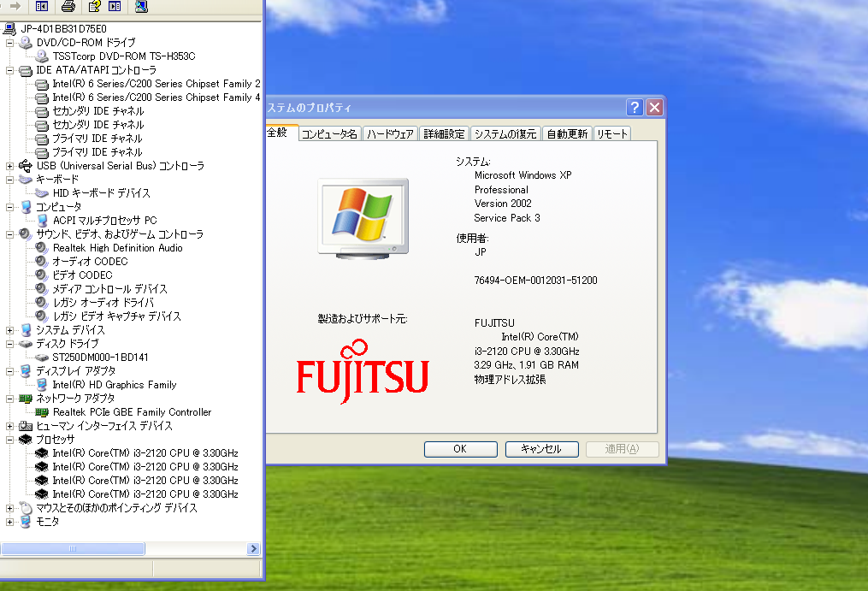Screen dimensions: 868x591
Task: Click the Realtek High Definition Audio speaker icon
Action: coord(42,247)
